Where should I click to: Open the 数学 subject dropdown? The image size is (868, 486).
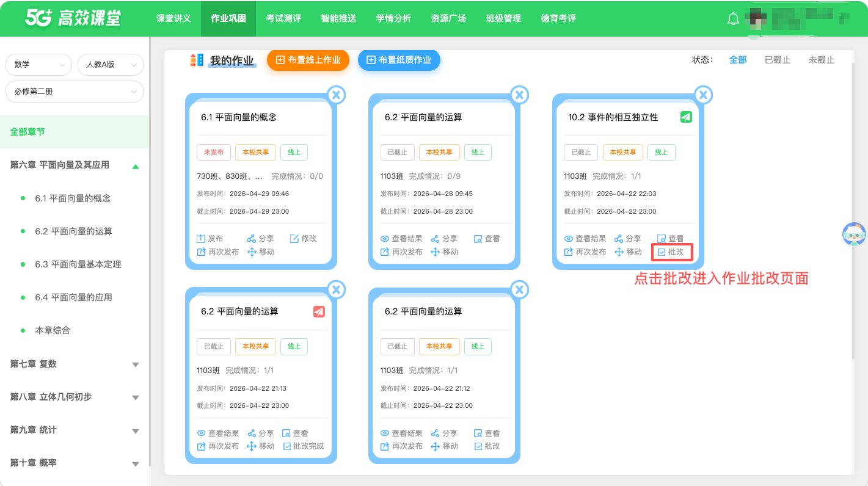pyautogui.click(x=38, y=65)
